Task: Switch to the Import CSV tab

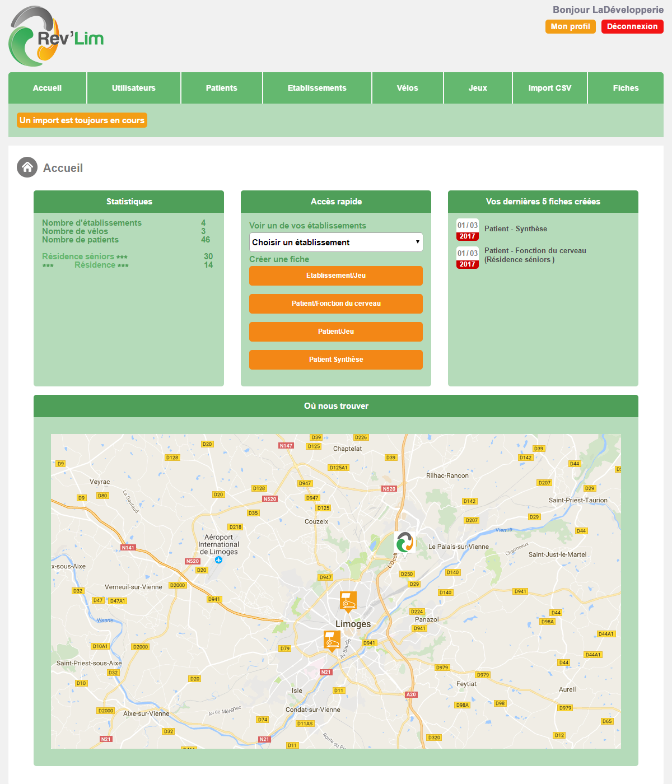Action: [x=549, y=88]
